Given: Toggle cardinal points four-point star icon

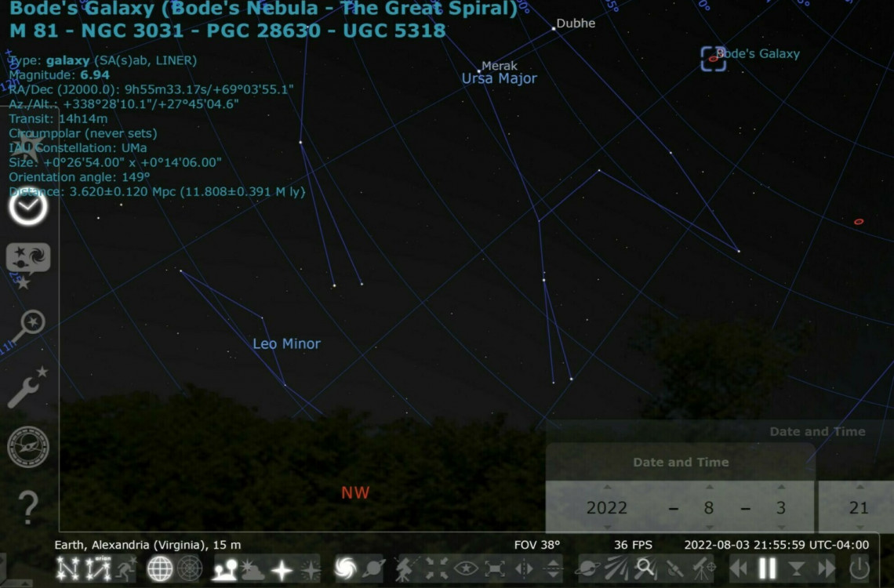Looking at the screenshot, I should click(282, 568).
